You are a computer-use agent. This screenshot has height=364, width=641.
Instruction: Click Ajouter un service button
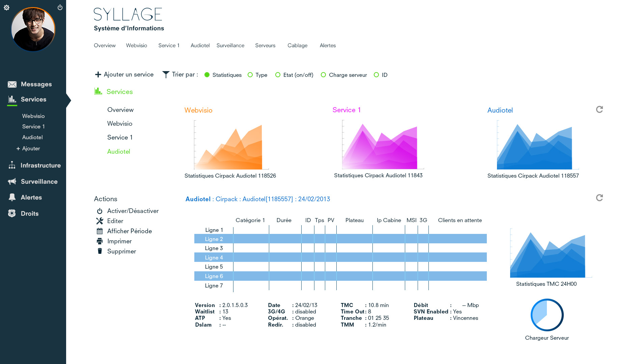(x=124, y=74)
